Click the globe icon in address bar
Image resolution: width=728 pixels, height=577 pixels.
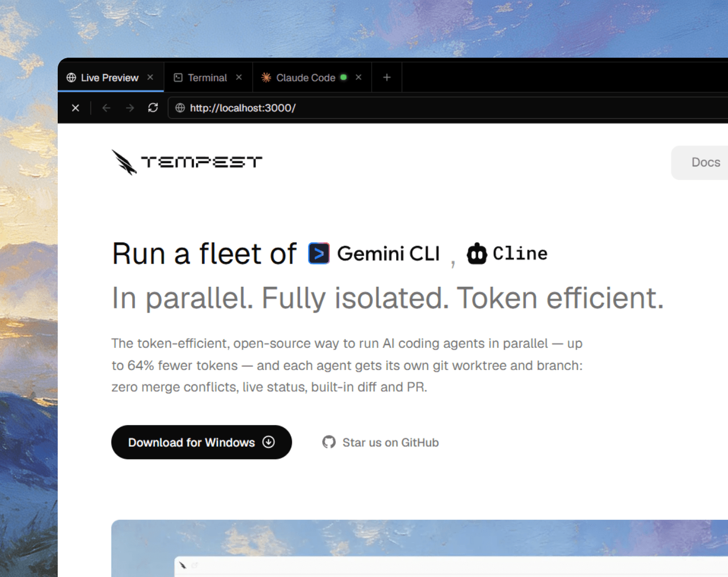[x=180, y=108]
